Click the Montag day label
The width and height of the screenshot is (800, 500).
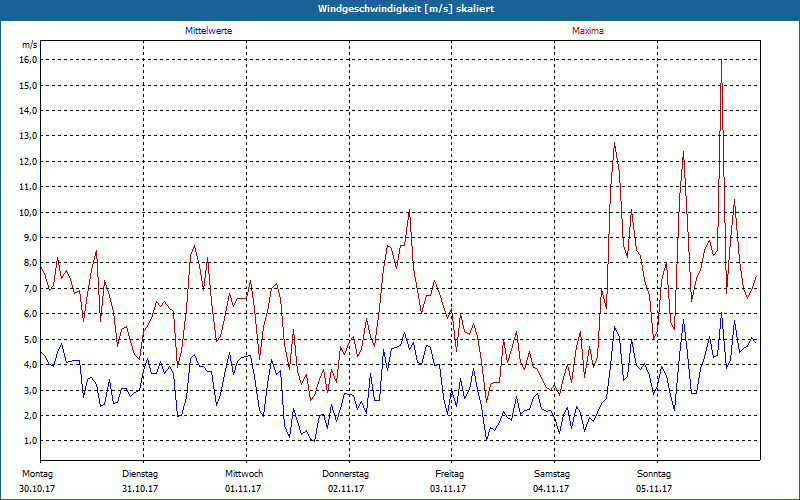click(x=37, y=474)
